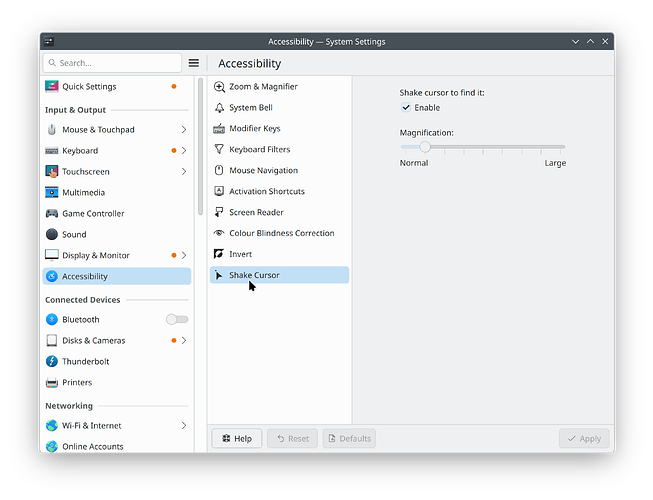Image resolution: width=653 pixels, height=500 pixels.
Task: Open the Game Controller icon
Action: (52, 214)
